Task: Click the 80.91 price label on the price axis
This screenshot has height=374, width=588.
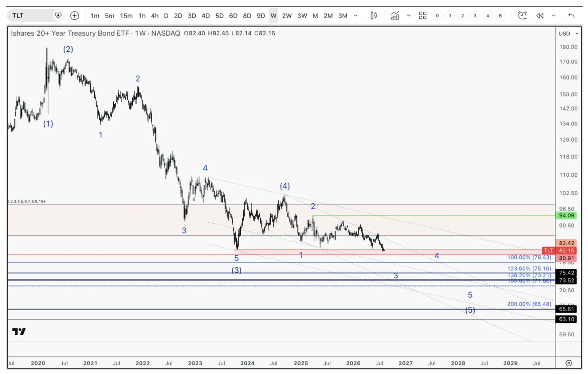Action: click(567, 258)
